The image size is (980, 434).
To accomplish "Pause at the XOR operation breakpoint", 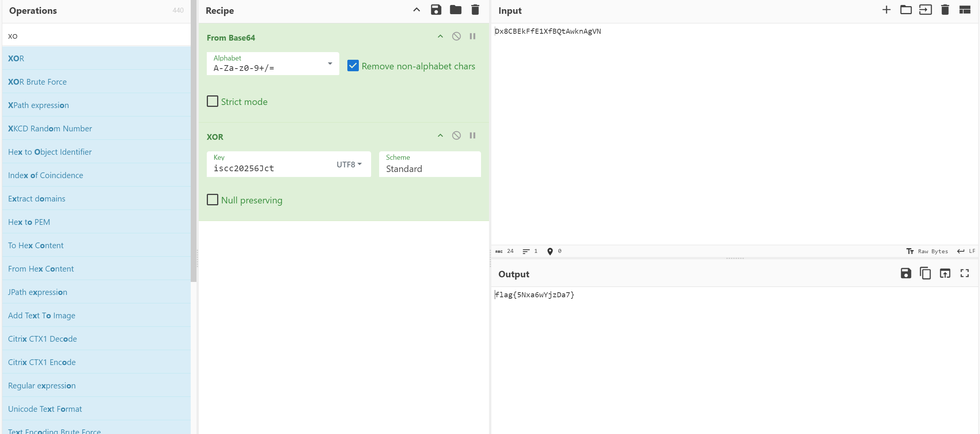I will (x=472, y=136).
